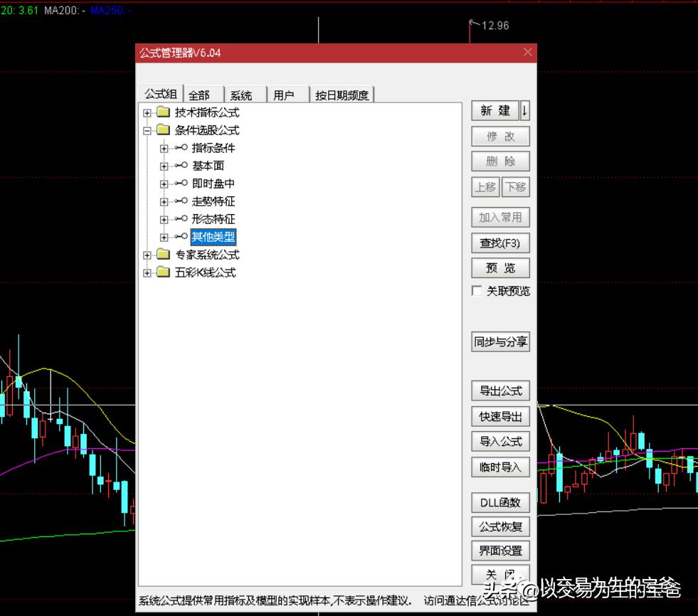Viewport: 698px width, 616px height.
Task: Click the 下移 button
Action: (515, 187)
